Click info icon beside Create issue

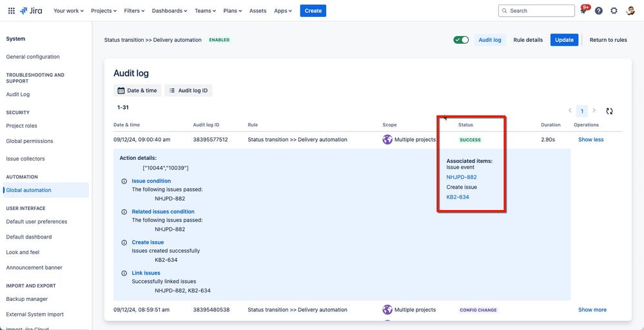click(x=124, y=242)
